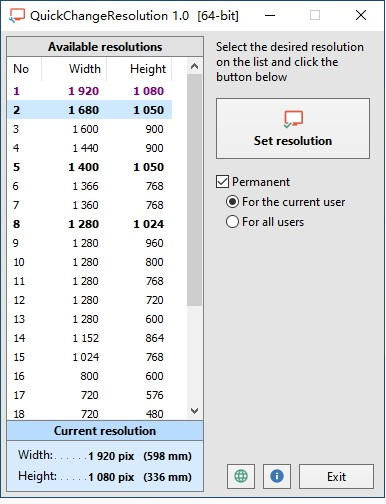Uncheck the Permanent checkbox
This screenshot has width=386, height=504.
pos(222,182)
